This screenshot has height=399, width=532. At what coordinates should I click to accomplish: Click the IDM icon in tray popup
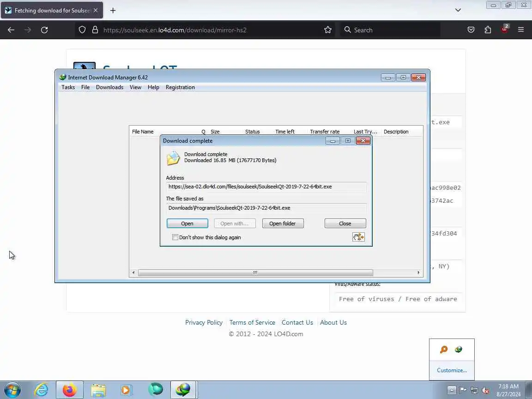(459, 350)
